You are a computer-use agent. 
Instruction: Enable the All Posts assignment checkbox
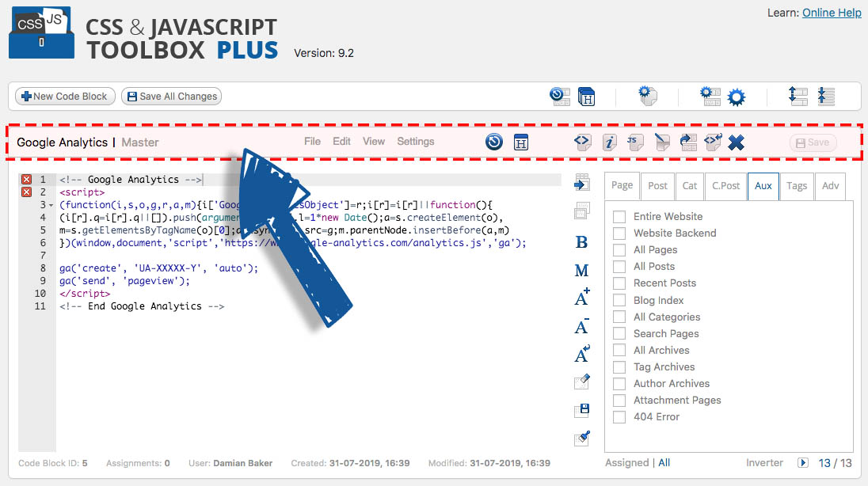[x=619, y=266]
